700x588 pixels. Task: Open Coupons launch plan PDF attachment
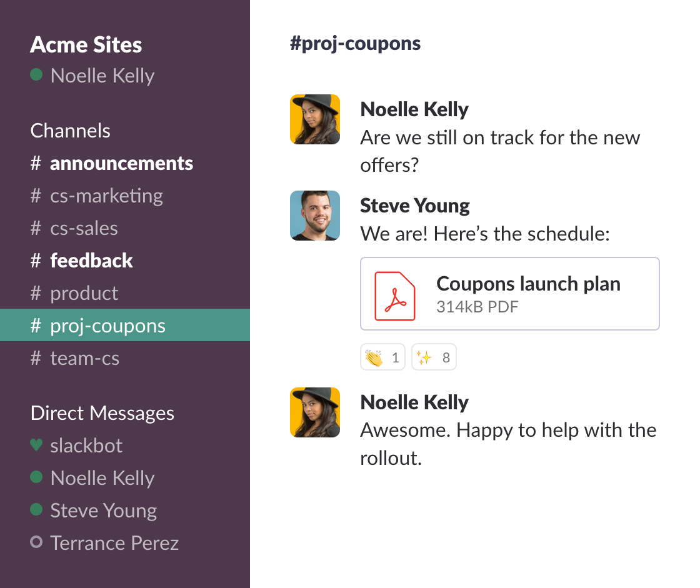tap(510, 294)
